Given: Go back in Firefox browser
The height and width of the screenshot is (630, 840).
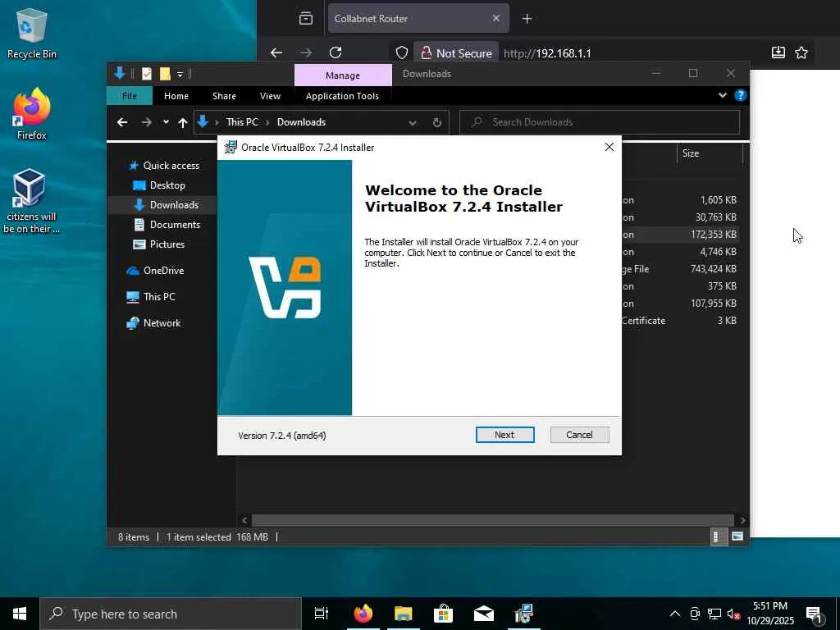Looking at the screenshot, I should 276,52.
